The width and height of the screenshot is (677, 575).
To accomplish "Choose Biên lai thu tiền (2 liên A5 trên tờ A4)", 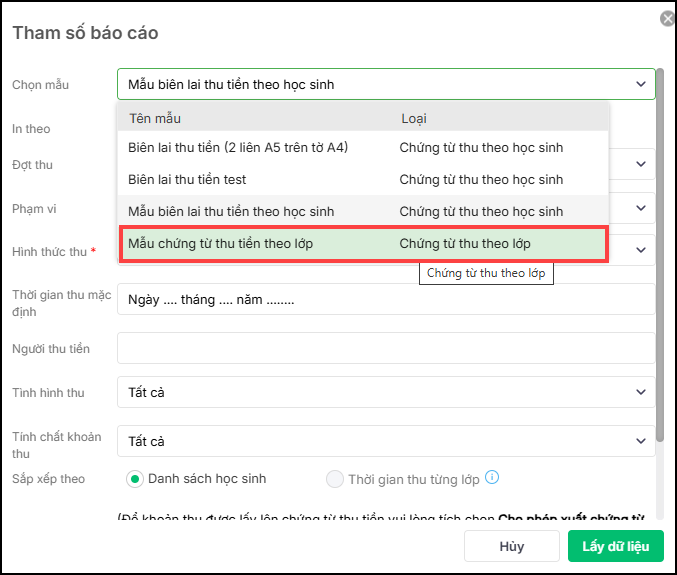I will click(238, 148).
